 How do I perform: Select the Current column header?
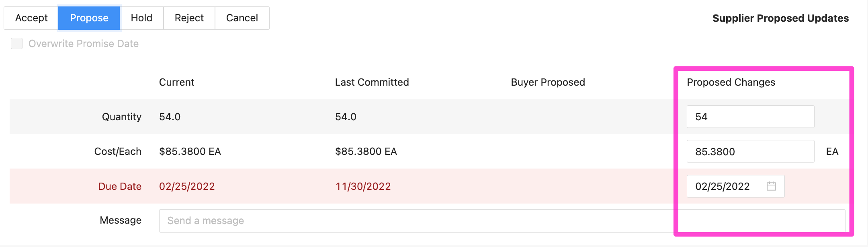[176, 82]
